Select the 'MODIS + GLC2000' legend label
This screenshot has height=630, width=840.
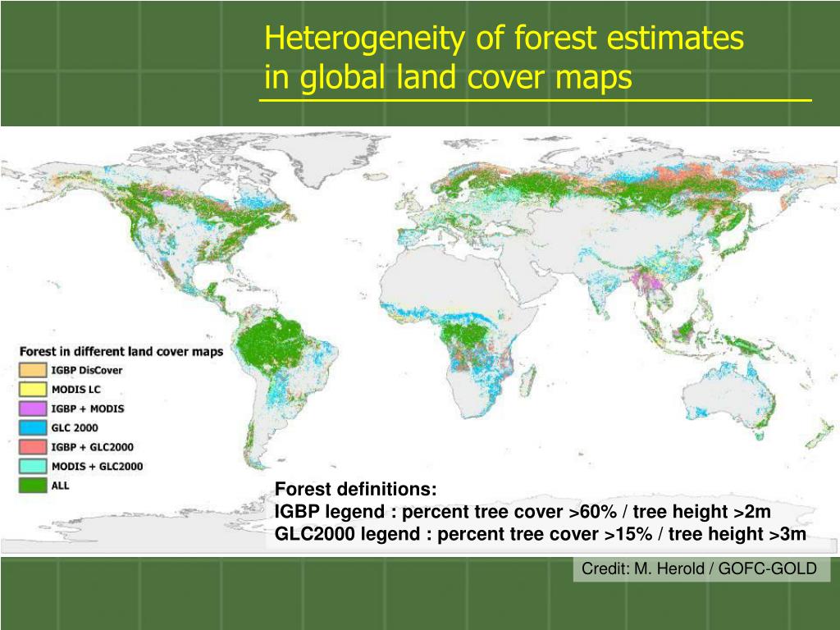tap(98, 466)
